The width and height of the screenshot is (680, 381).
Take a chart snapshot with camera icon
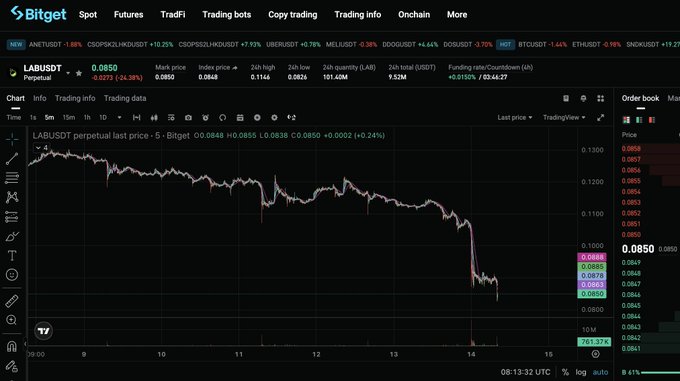coord(188,117)
